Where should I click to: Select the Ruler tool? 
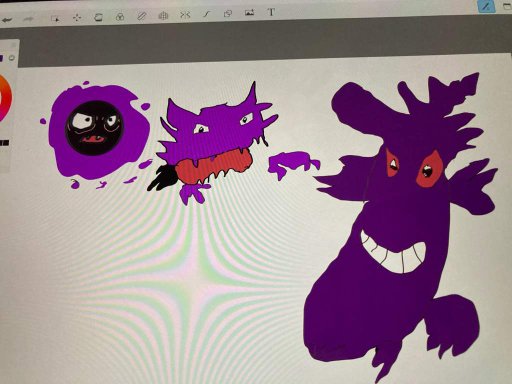click(142, 16)
